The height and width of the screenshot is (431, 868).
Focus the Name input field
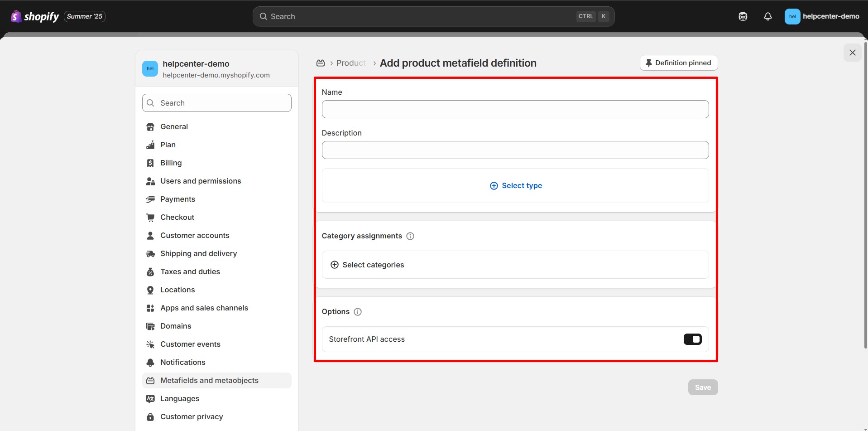click(x=515, y=109)
